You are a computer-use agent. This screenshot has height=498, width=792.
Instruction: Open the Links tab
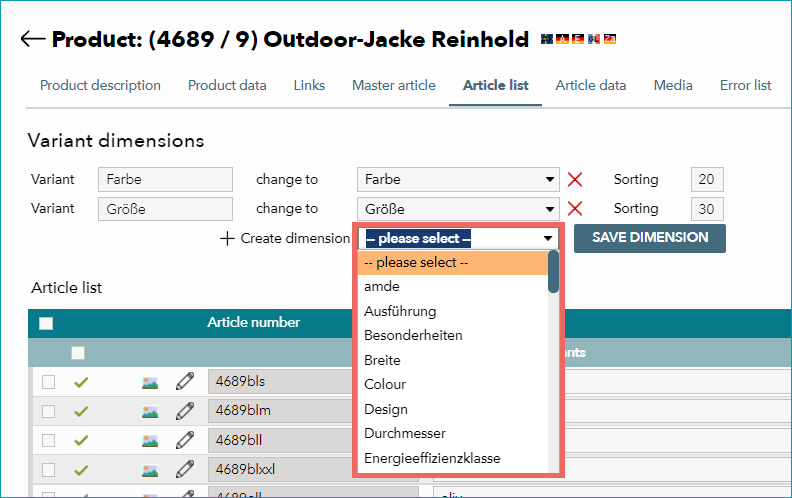(x=309, y=85)
